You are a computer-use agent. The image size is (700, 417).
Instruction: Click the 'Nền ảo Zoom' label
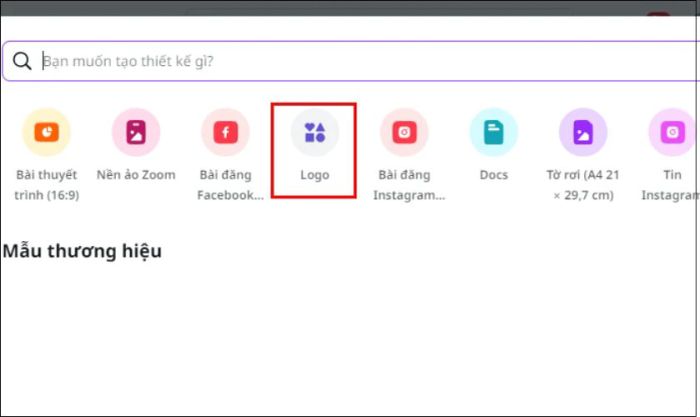(136, 175)
